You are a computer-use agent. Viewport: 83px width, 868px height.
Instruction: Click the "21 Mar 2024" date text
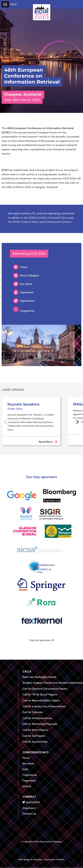coord(15,409)
